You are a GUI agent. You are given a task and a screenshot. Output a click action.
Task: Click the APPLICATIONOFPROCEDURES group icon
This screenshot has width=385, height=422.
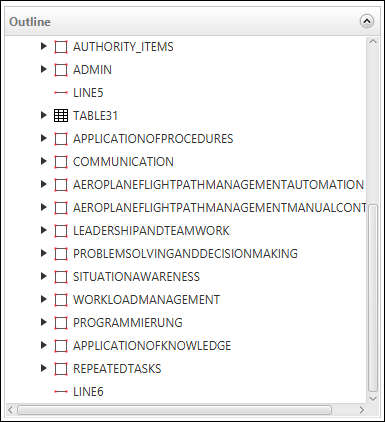tap(61, 139)
